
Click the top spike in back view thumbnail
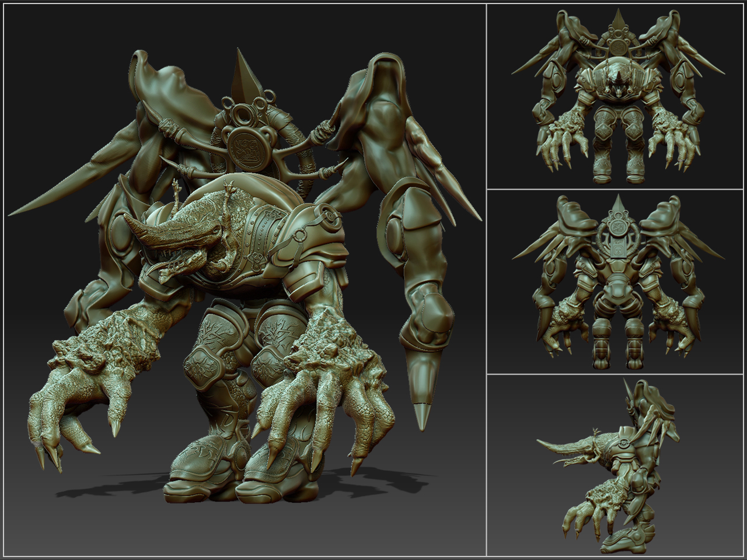coord(617,205)
